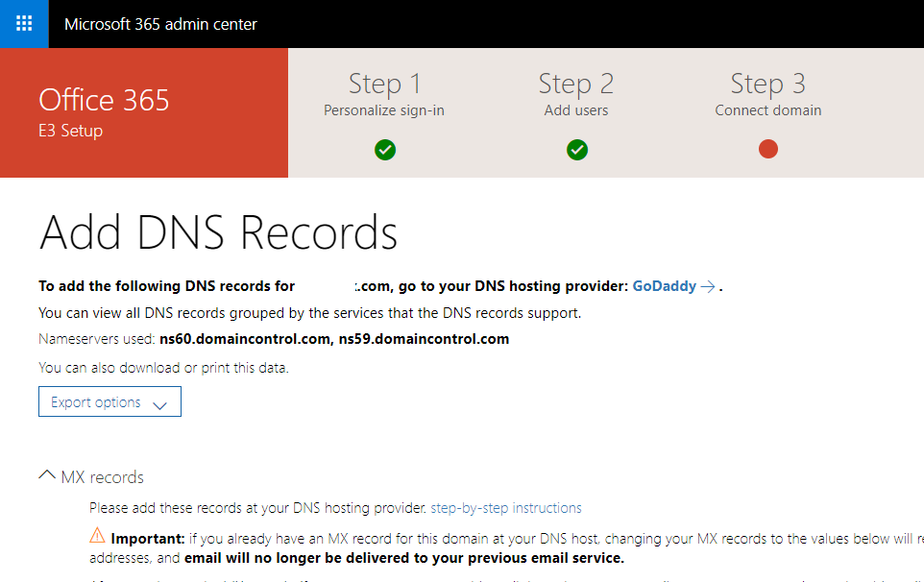Click the Step 2 green checkmark icon
Image resolution: width=924 pixels, height=582 pixels.
click(x=576, y=150)
